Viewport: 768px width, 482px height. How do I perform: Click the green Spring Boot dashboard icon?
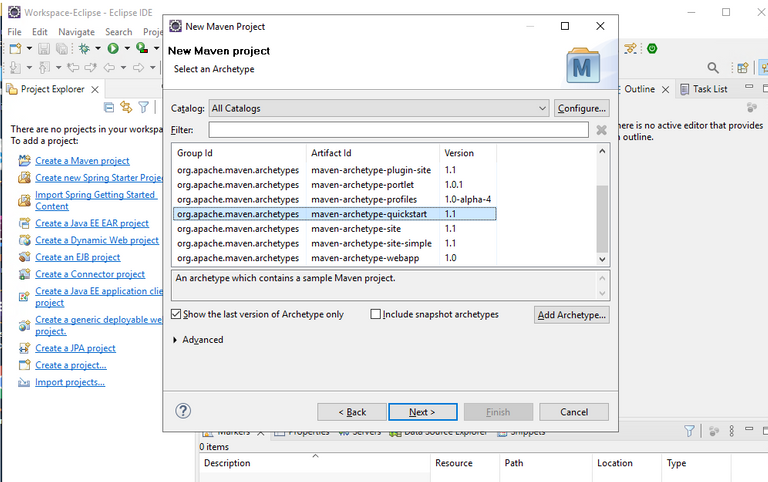(652, 48)
